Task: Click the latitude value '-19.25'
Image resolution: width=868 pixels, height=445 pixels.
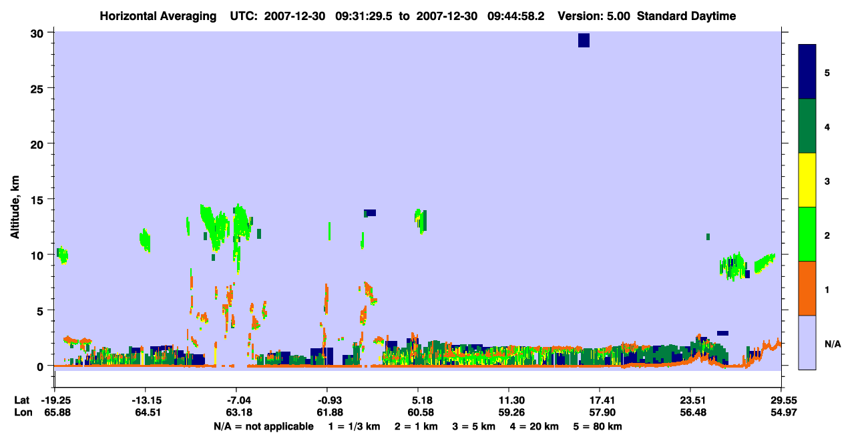Action: point(55,400)
